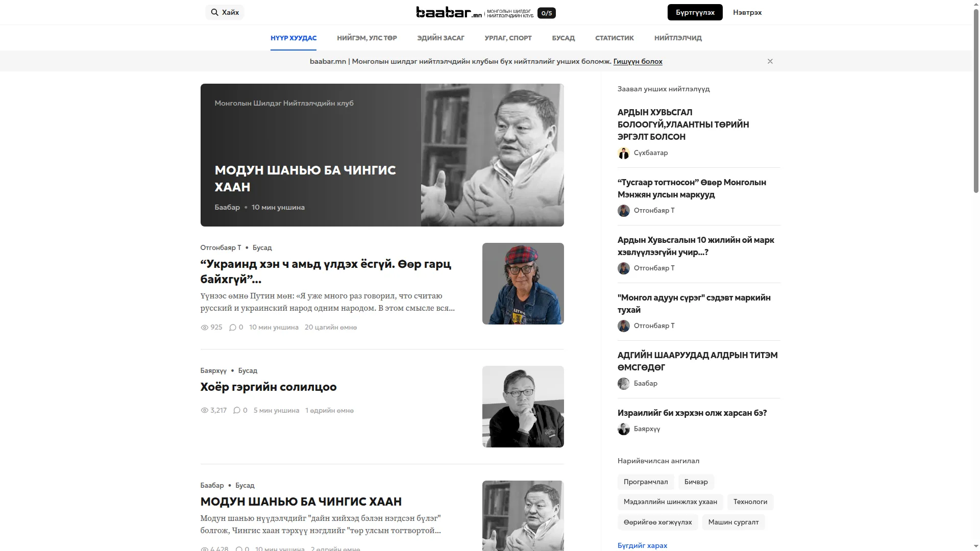
Task: Click comment icon on Хоёр гэргийн солилцоо
Action: click(x=237, y=411)
